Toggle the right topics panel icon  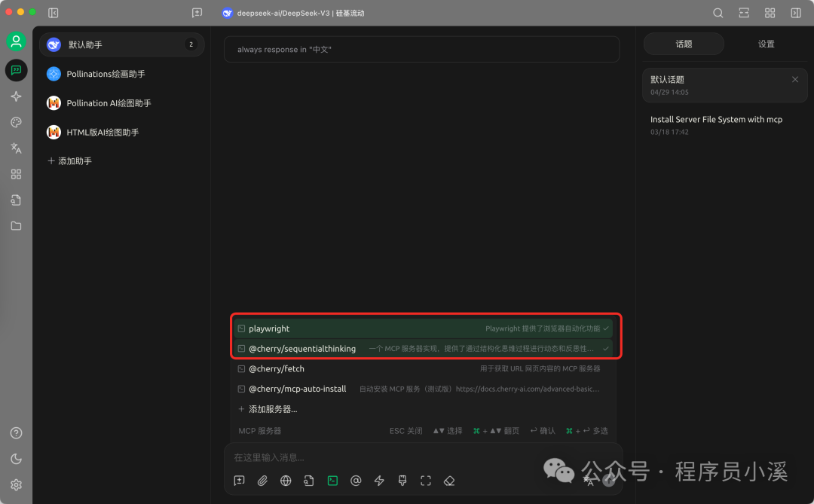[x=796, y=13]
